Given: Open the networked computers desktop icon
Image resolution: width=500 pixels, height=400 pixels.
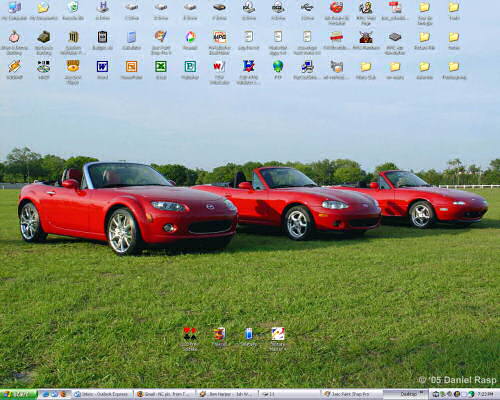Looking at the screenshot, I should tap(307, 70).
